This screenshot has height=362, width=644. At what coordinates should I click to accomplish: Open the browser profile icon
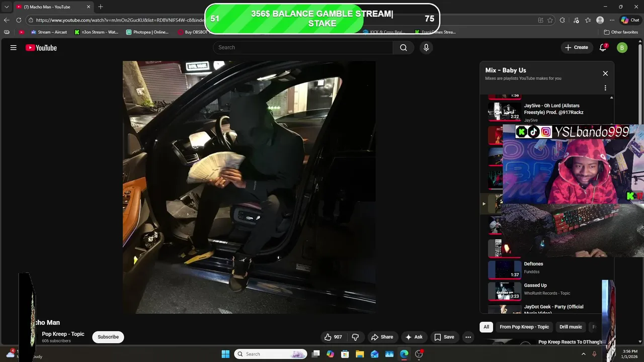coord(600,20)
